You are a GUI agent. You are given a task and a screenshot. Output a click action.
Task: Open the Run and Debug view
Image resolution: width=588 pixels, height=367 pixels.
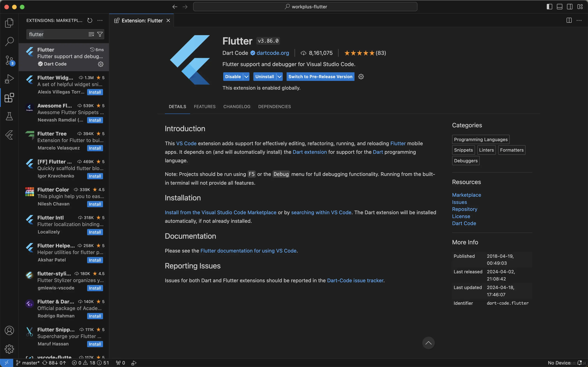[x=9, y=79]
